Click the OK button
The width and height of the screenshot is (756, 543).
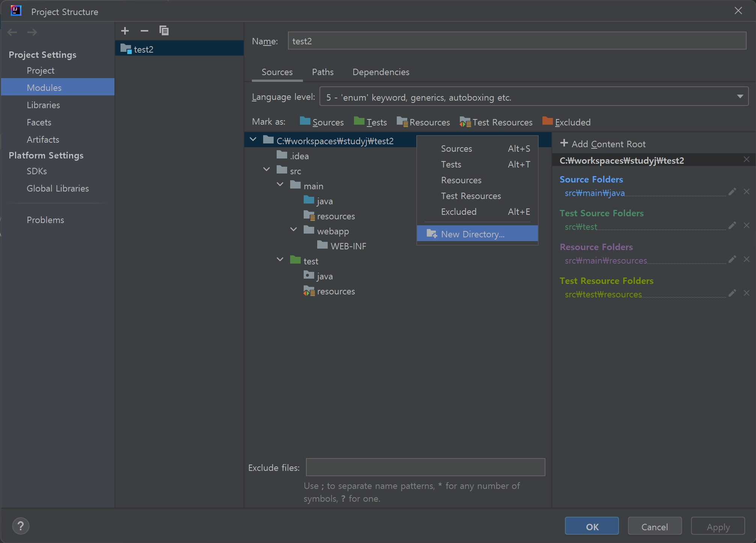click(x=592, y=526)
